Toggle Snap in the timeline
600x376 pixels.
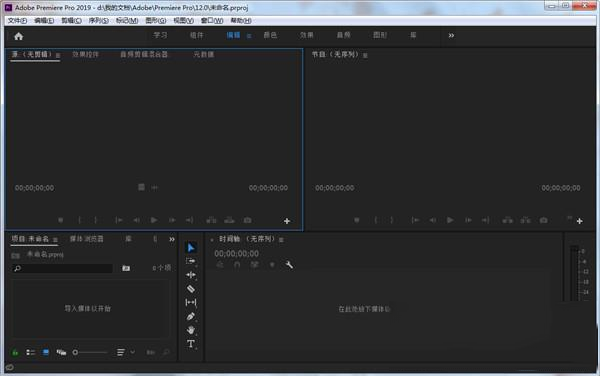pyautogui.click(x=237, y=265)
